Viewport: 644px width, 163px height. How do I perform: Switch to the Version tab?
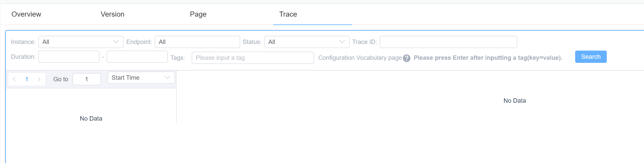pyautogui.click(x=112, y=14)
